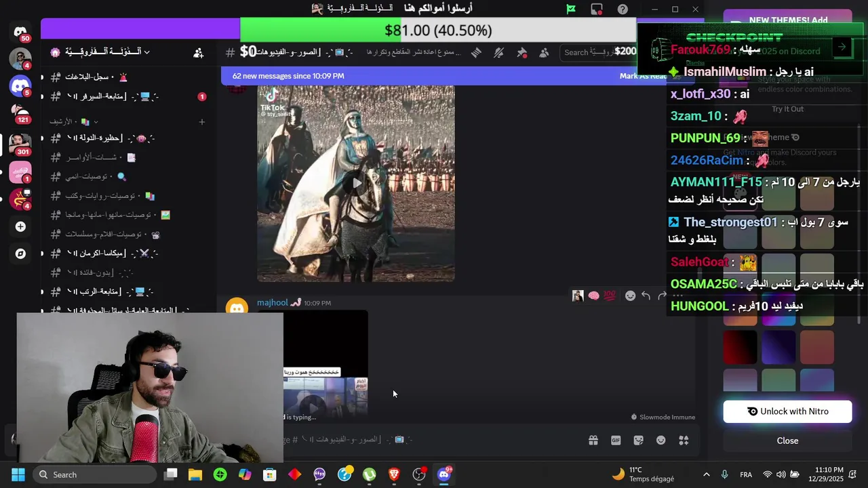
Task: Click 62 new messages banner
Action: 288,76
